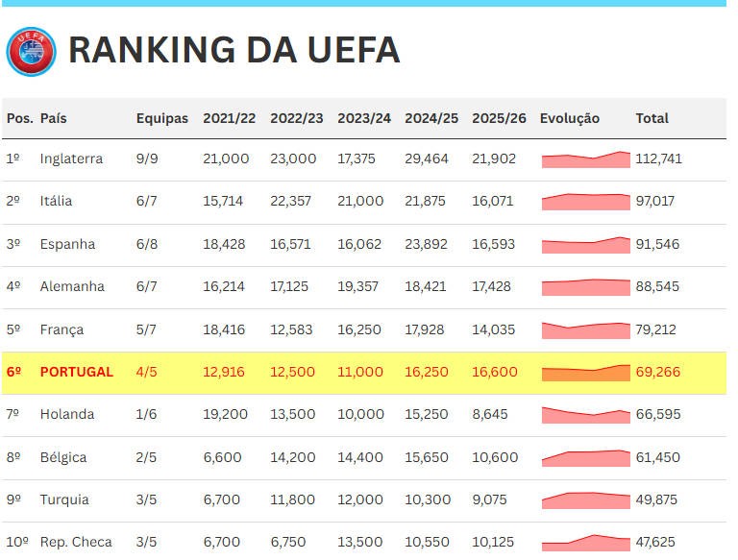This screenshot has height=560, width=738.
Task: Sort by the Total column header
Action: (652, 118)
